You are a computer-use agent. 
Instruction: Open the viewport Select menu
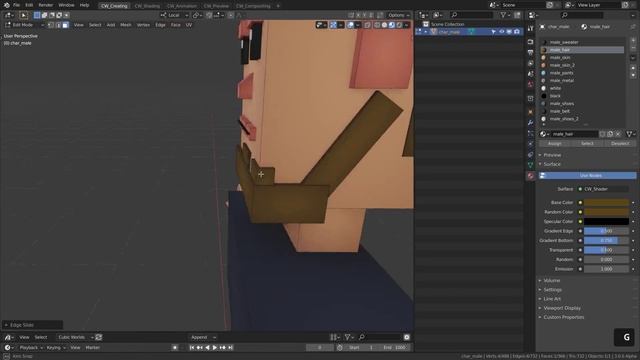click(95, 25)
